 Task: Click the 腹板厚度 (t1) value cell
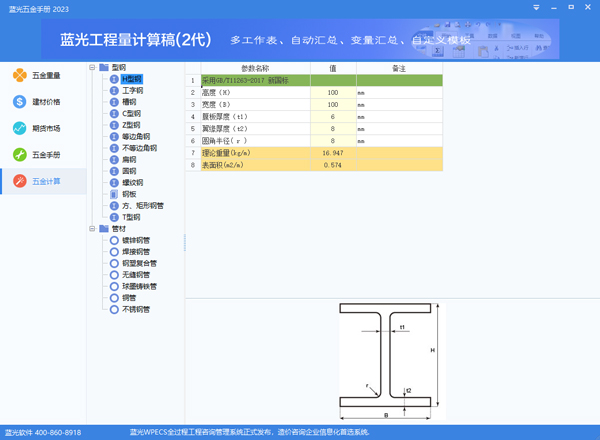click(332, 116)
